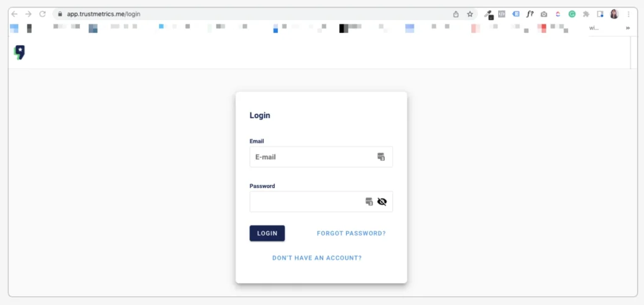The image size is (644, 305).
Task: Click the Trustmetrics logo in header
Action: [19, 53]
